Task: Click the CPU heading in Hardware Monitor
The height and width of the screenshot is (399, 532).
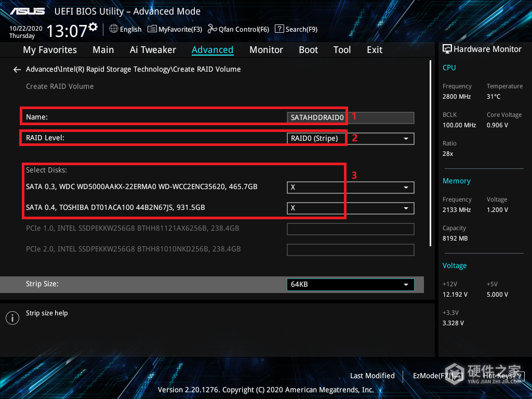Action: pos(449,68)
